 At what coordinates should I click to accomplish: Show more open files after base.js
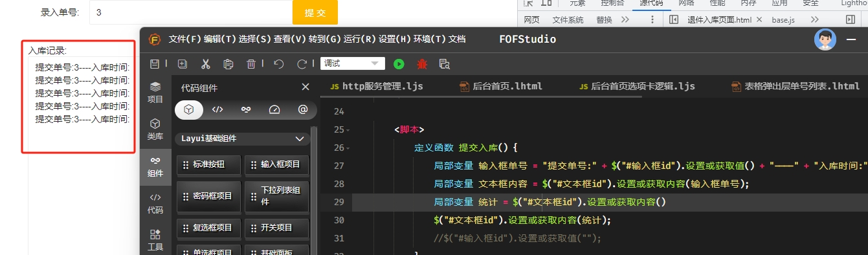click(x=815, y=20)
